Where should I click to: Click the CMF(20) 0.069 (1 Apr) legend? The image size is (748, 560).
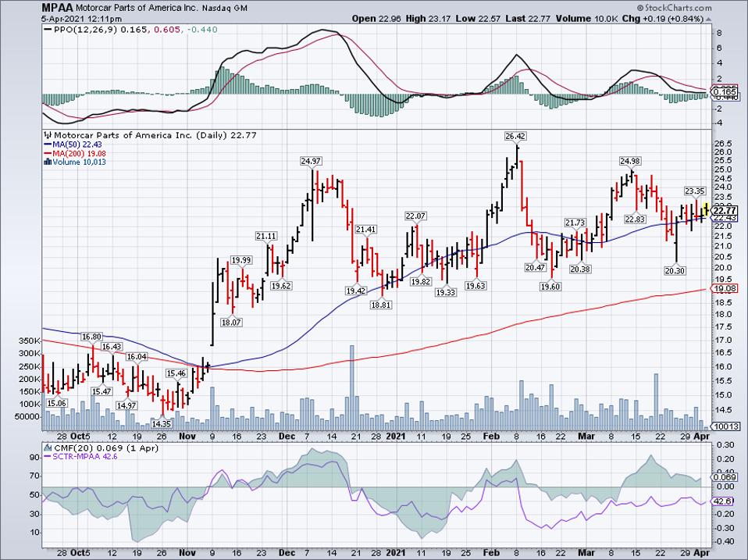point(106,448)
